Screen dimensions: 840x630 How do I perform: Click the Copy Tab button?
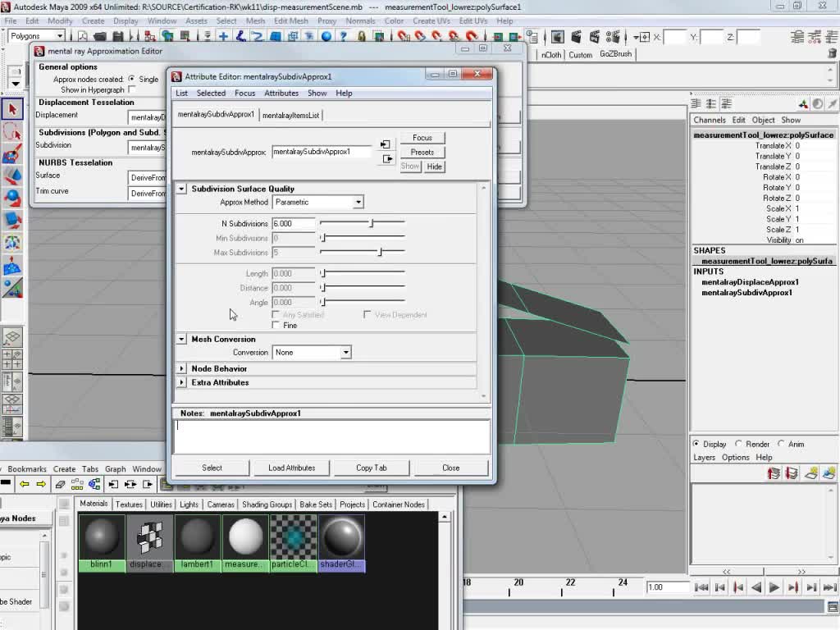click(372, 468)
